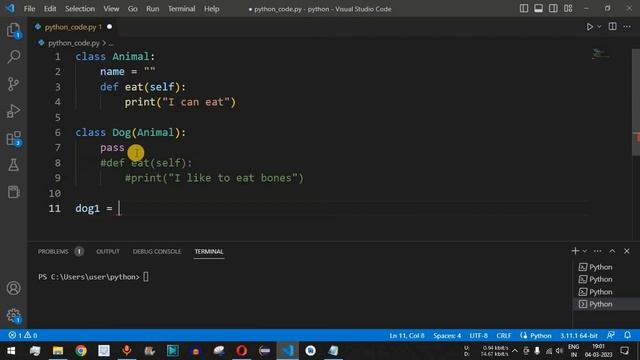
Task: Click the Visual Studio Code taskbar icon
Action: (288, 351)
